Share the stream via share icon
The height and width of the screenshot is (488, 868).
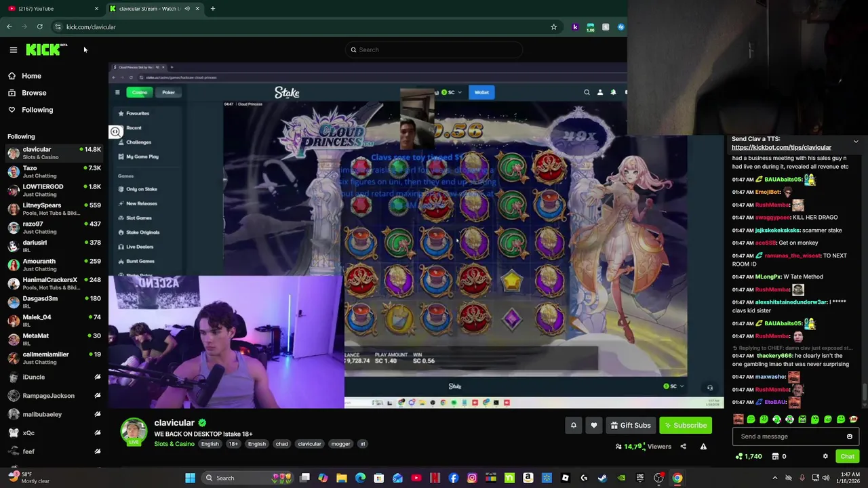click(x=683, y=447)
